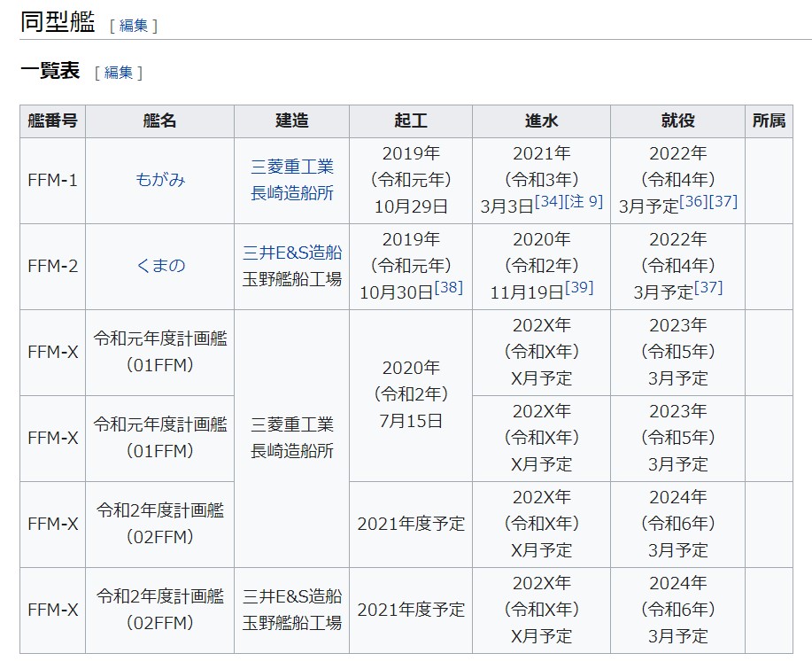Viewport: 812px width, 669px height.
Task: Click the 所属 column header
Action: [x=769, y=121]
